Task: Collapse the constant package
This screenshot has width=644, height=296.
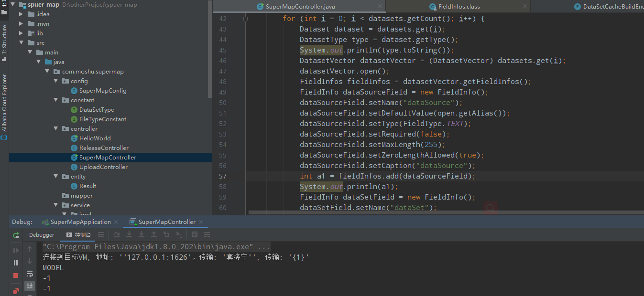Action: (55, 100)
